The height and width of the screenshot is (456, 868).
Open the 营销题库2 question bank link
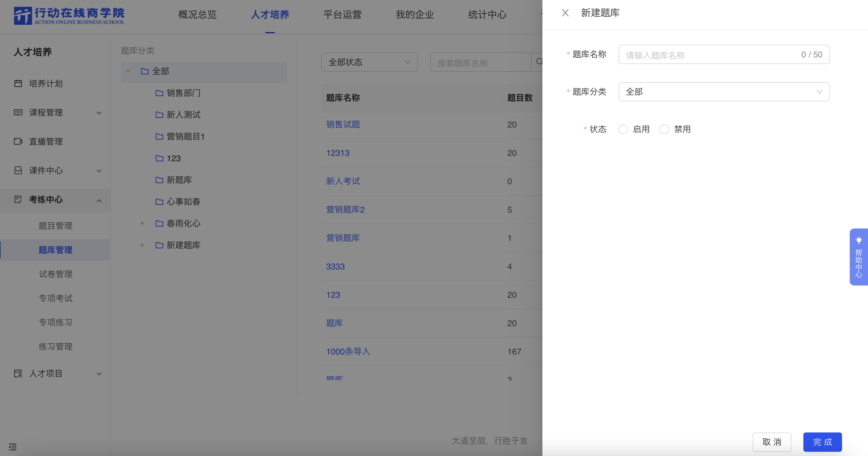coord(346,210)
